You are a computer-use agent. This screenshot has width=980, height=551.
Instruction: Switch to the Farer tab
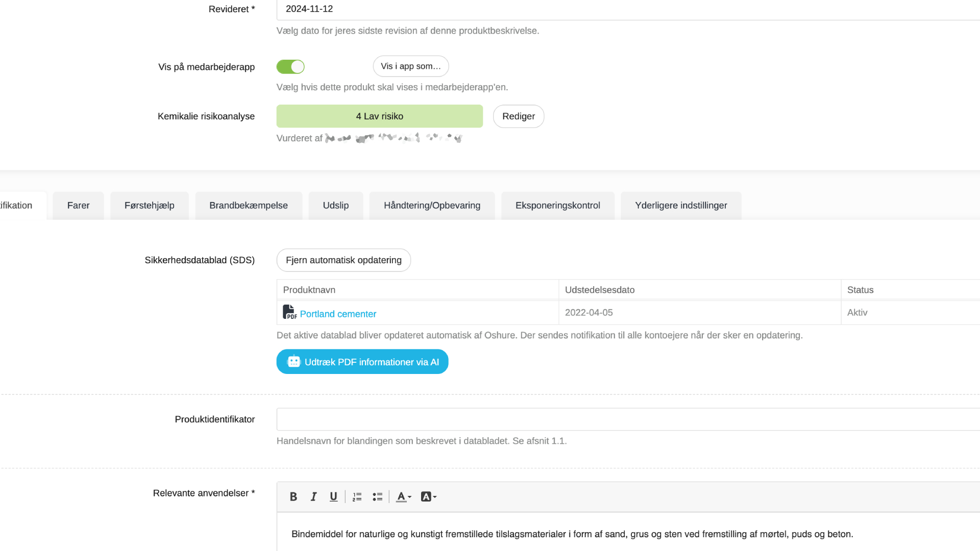point(78,206)
